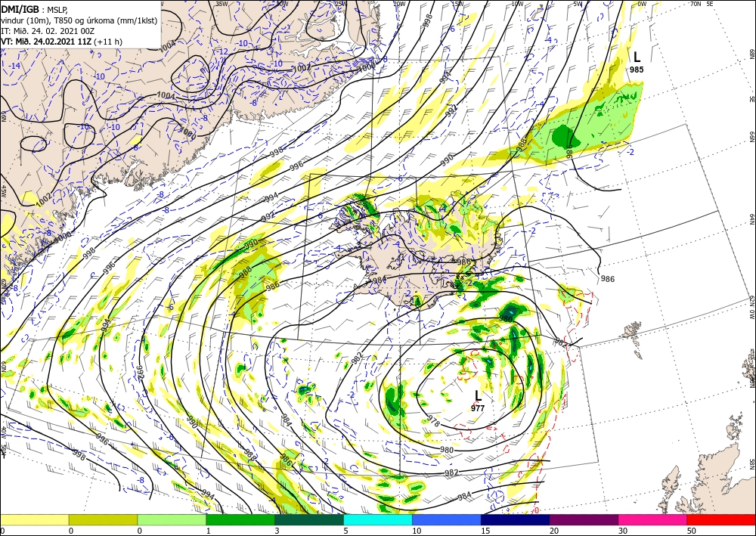
Task: Click the "-14" temperature label
Action: (14, 66)
